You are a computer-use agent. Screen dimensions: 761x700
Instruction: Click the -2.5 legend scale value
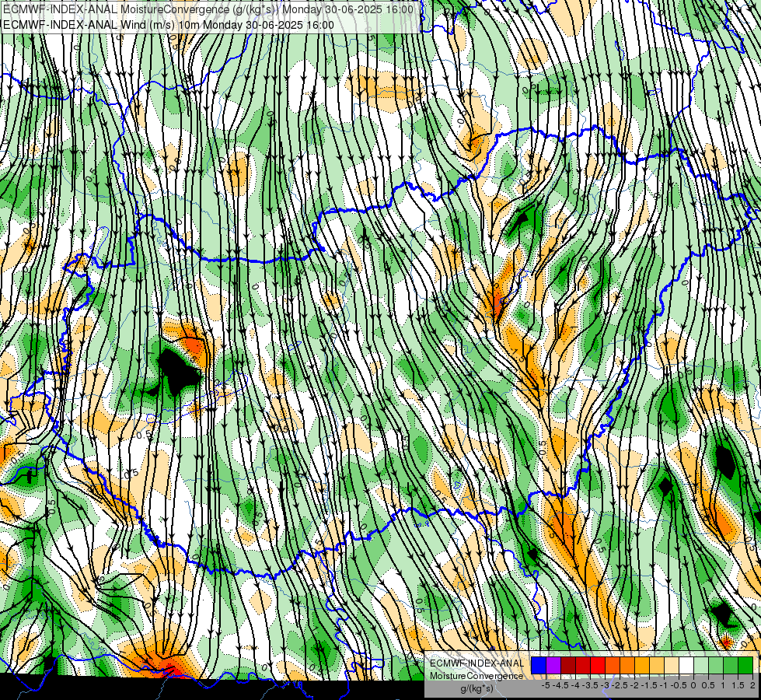tap(621, 685)
